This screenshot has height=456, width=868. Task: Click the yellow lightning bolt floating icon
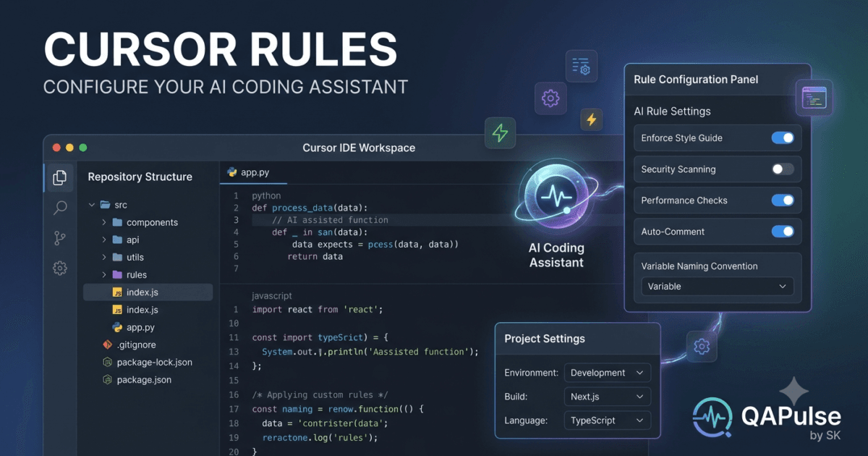coord(592,119)
